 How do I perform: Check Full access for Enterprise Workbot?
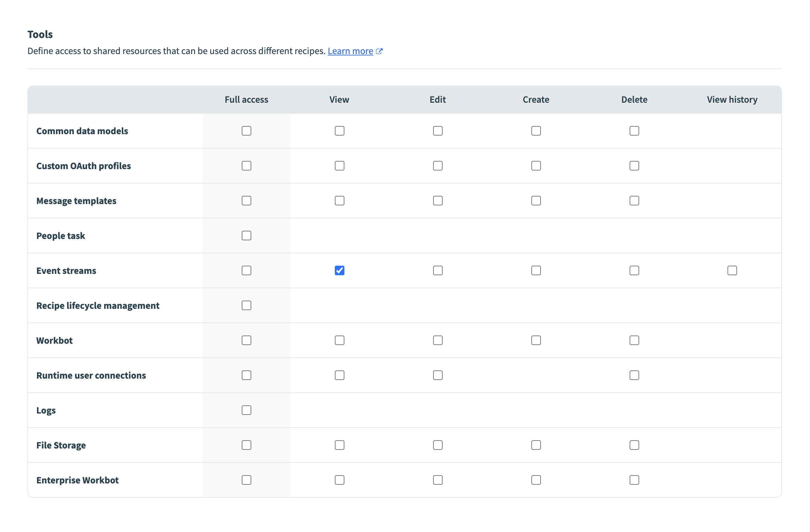(246, 480)
